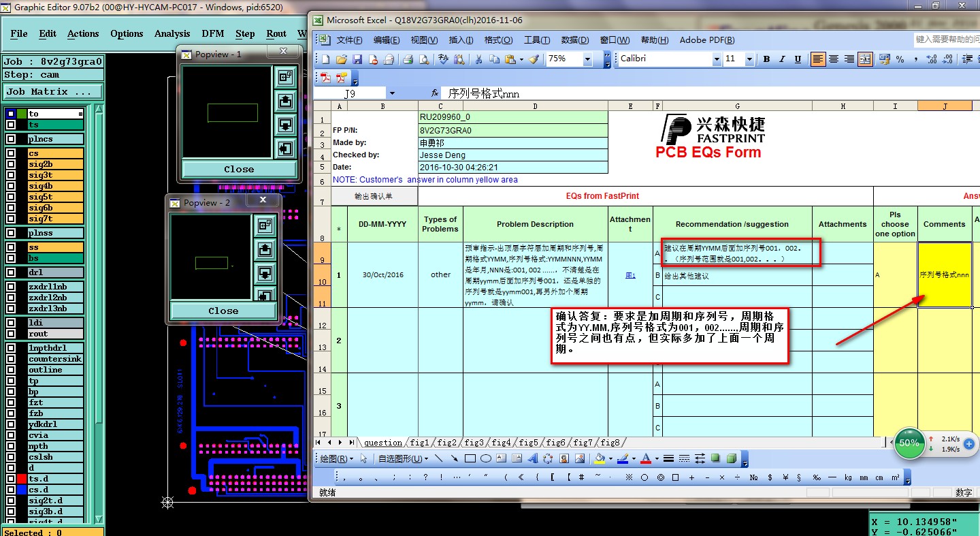Click the Line Style icon
Image resolution: width=980 pixels, height=536 pixels.
click(669, 458)
